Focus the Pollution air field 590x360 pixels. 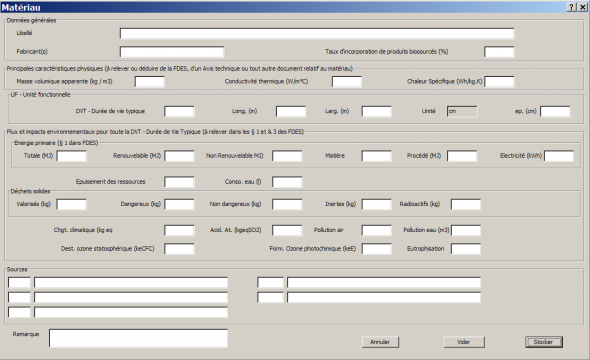click(377, 230)
